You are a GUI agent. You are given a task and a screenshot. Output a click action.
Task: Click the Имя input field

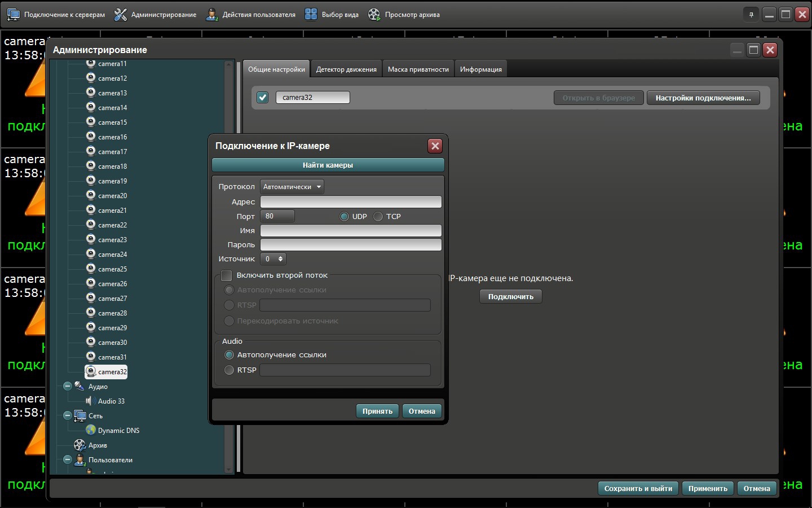coord(351,230)
